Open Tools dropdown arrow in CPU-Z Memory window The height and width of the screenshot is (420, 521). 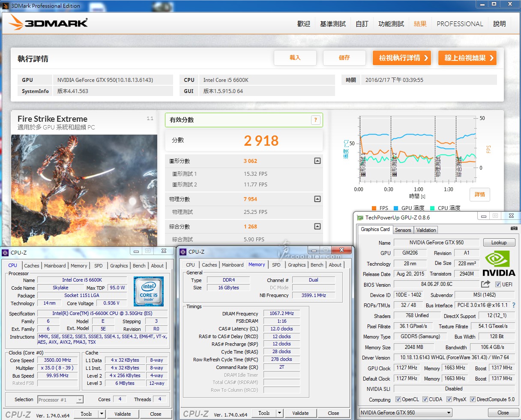point(280,413)
